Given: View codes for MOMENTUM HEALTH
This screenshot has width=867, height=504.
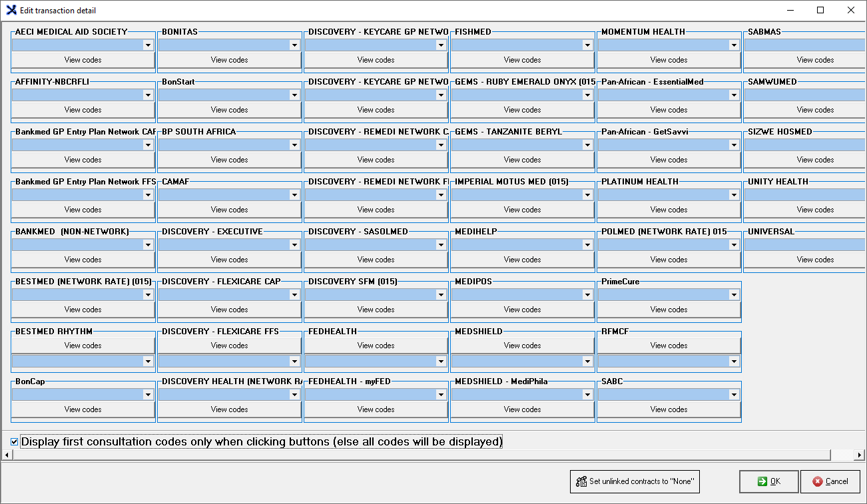Looking at the screenshot, I should (669, 60).
